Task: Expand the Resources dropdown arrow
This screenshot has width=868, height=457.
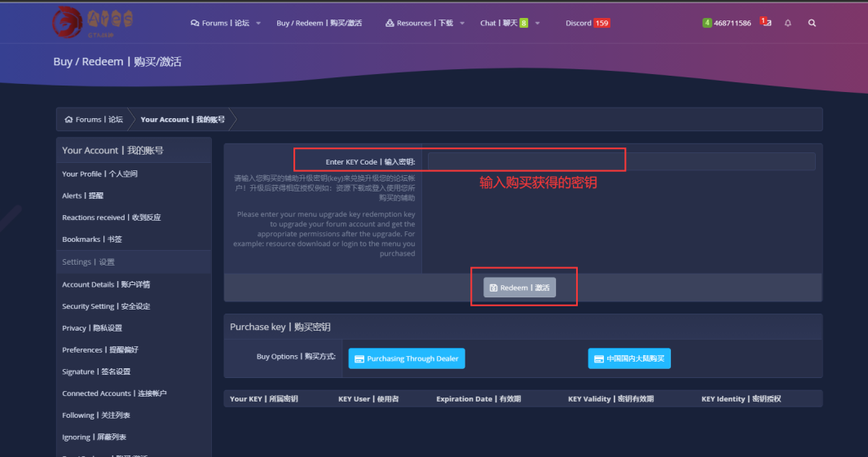Action: (462, 24)
